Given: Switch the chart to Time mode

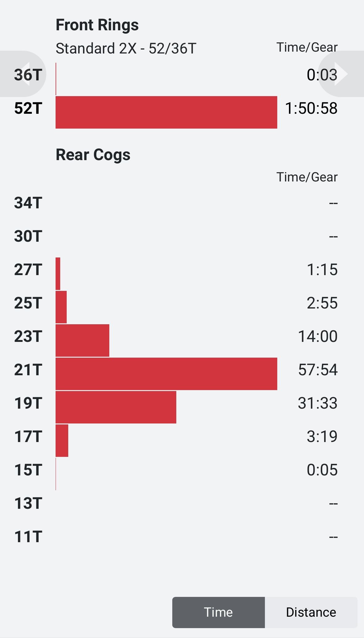Looking at the screenshot, I should 219,612.
